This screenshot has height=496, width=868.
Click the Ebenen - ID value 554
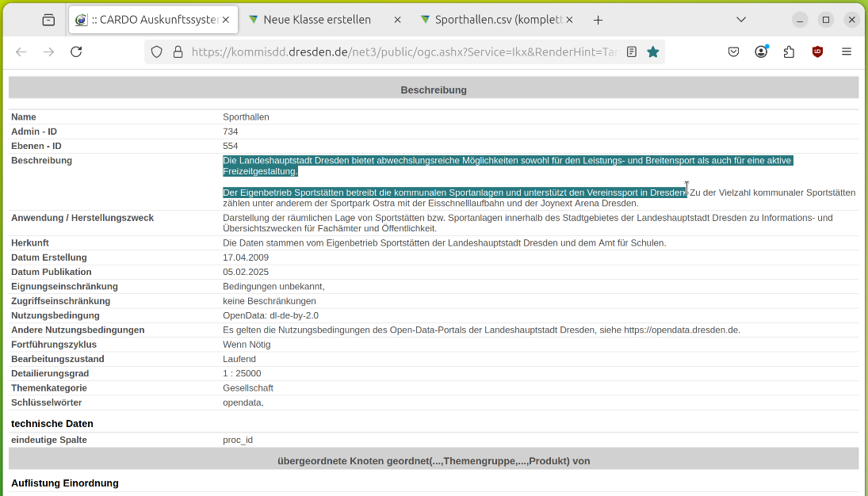(231, 146)
